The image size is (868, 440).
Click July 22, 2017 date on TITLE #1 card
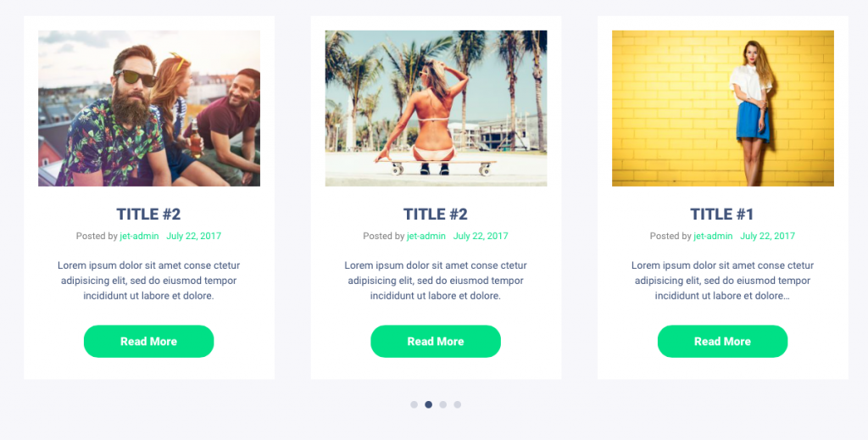767,237
